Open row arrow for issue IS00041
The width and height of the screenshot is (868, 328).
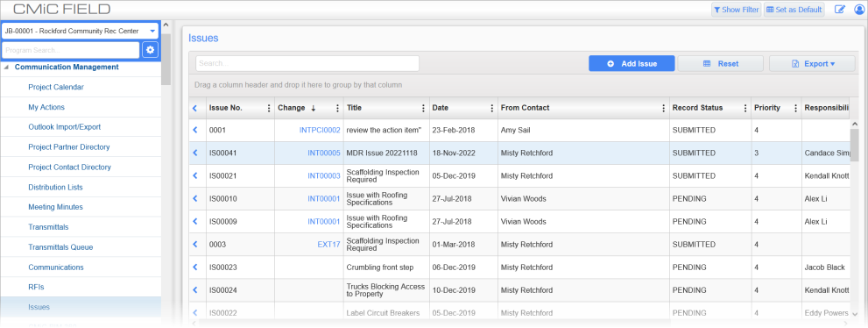(194, 153)
